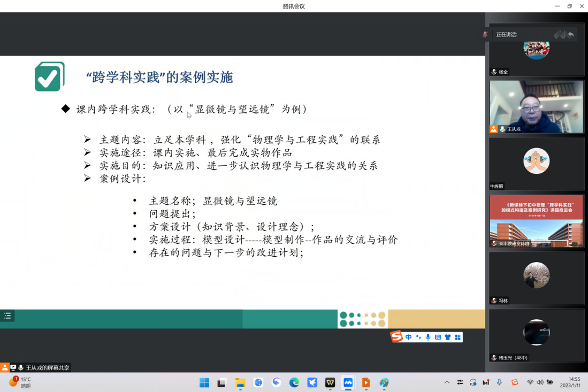
Task: Open the clock showing 14:55 2023/1/11
Action: [570, 382]
